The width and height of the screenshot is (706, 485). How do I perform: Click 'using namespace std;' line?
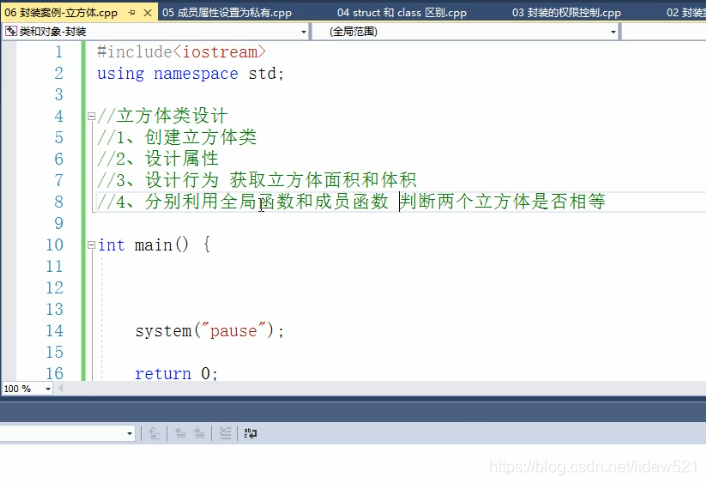[x=190, y=73]
